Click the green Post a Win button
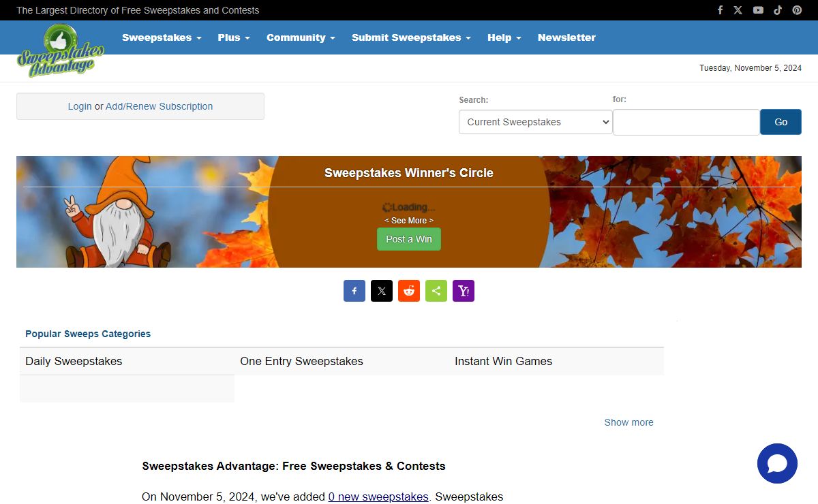This screenshot has width=818, height=504. [x=409, y=239]
